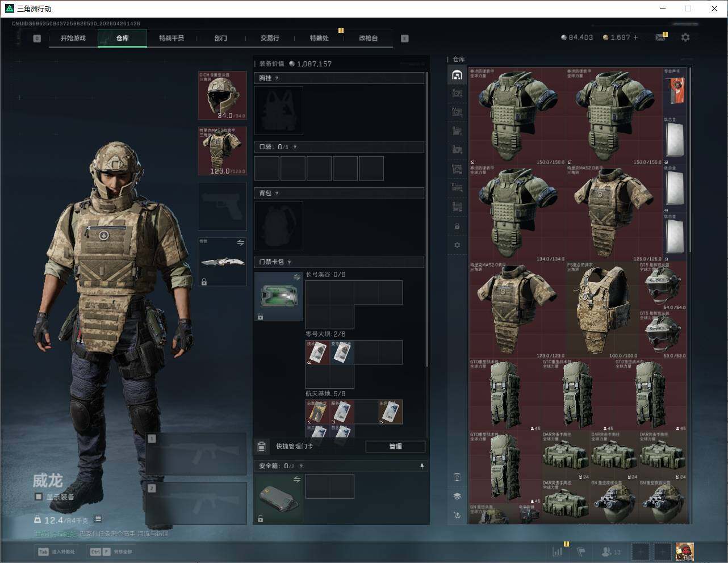Viewport: 728px width, 563px height.
Task: Click the help icon next to 门禁卡包
Action: pos(289,262)
